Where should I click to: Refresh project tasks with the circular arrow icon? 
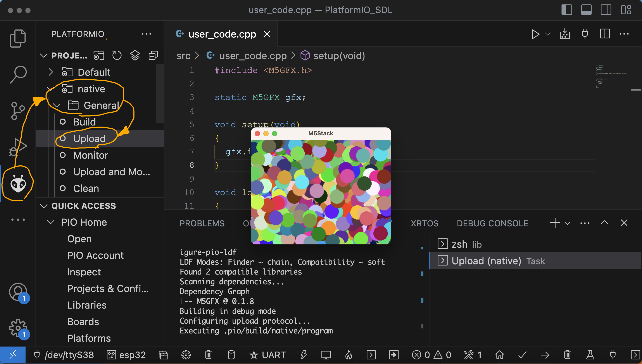[x=117, y=55]
